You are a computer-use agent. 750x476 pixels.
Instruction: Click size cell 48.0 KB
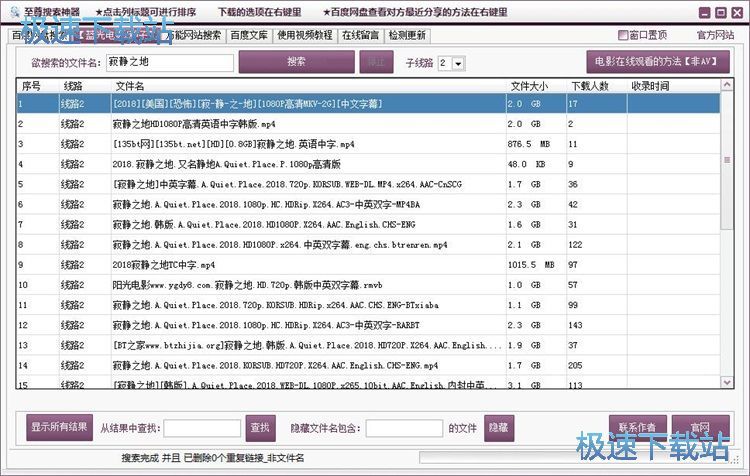527,164
